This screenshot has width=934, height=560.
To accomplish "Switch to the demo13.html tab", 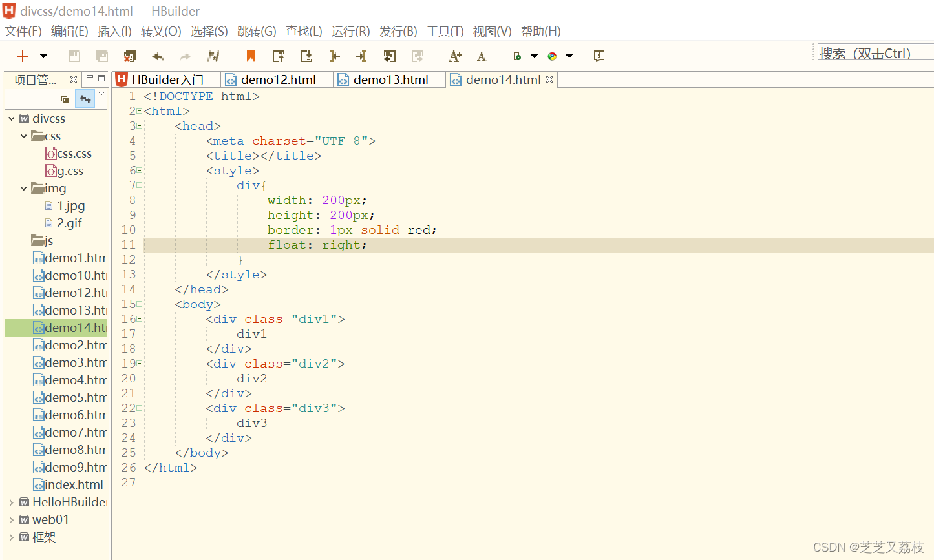I will pyautogui.click(x=390, y=79).
